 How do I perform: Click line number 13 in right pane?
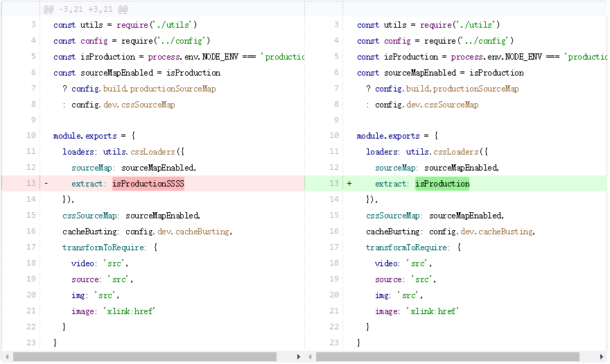pos(334,183)
